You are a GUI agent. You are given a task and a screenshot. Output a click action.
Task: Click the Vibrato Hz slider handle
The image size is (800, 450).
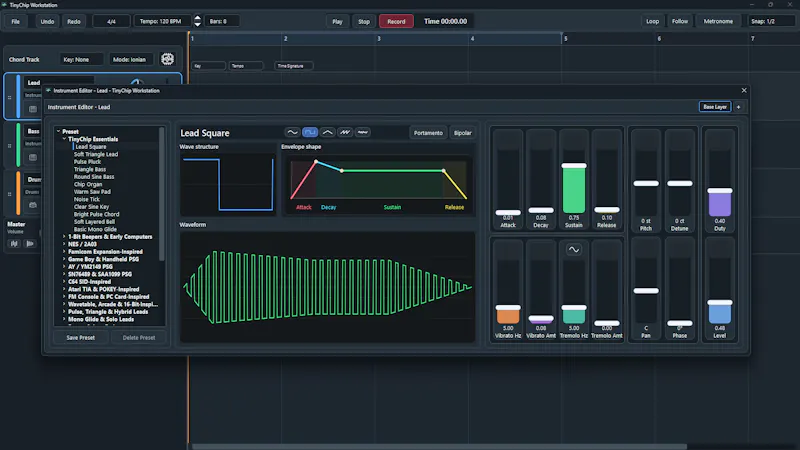[508, 307]
